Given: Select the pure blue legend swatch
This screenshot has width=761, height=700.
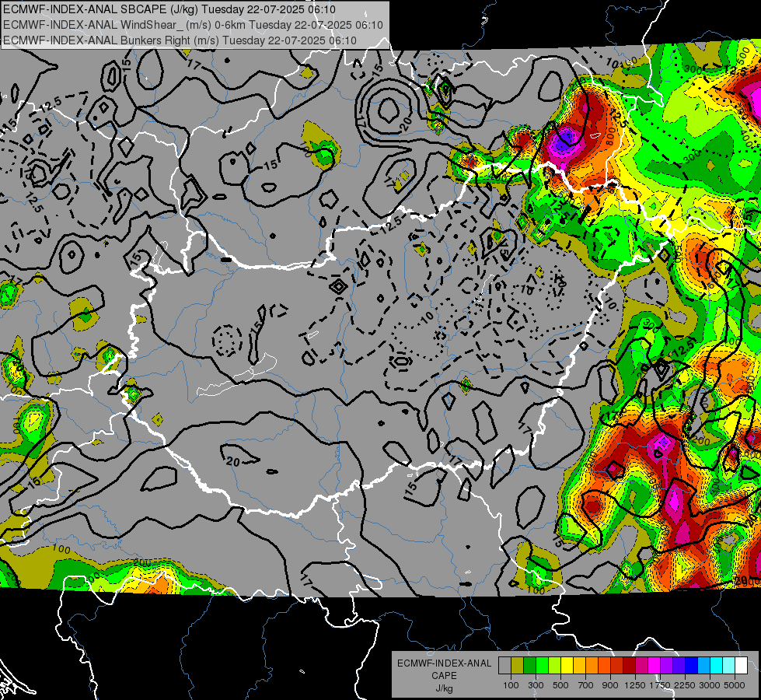Looking at the screenshot, I should [x=692, y=665].
